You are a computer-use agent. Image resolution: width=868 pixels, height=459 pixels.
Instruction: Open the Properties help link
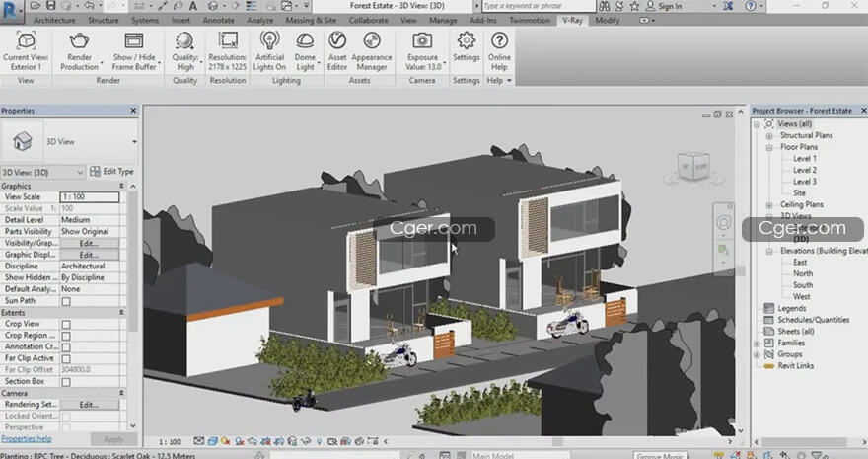[27, 438]
